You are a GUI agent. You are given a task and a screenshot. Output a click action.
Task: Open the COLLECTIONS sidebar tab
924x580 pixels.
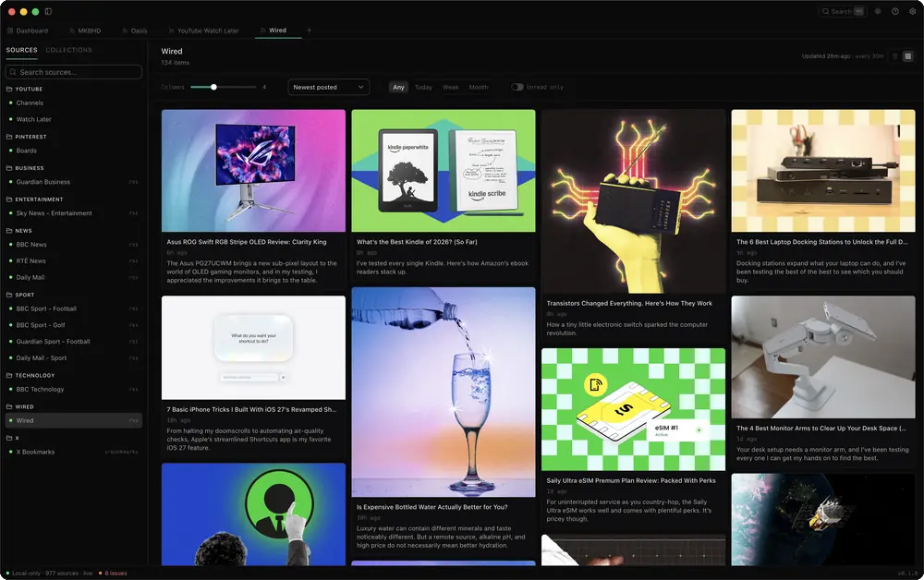[x=69, y=50]
